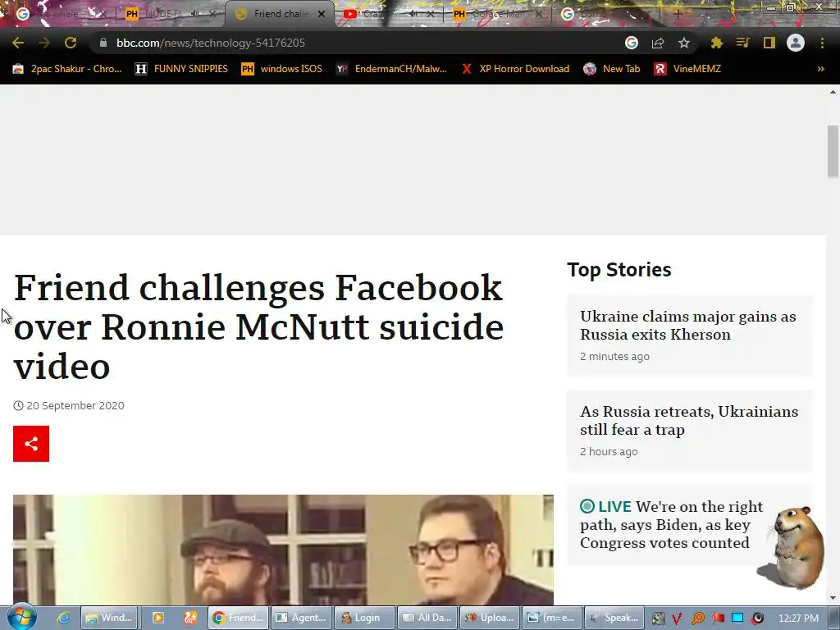This screenshot has width=840, height=630.
Task: Click the article photo of two men
Action: pos(283,550)
